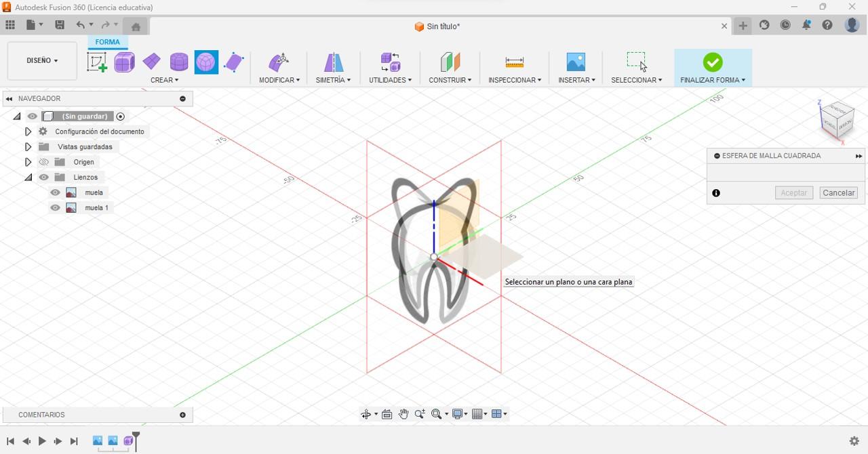The height and width of the screenshot is (454, 868).
Task: Click the Cancelar button
Action: (838, 193)
